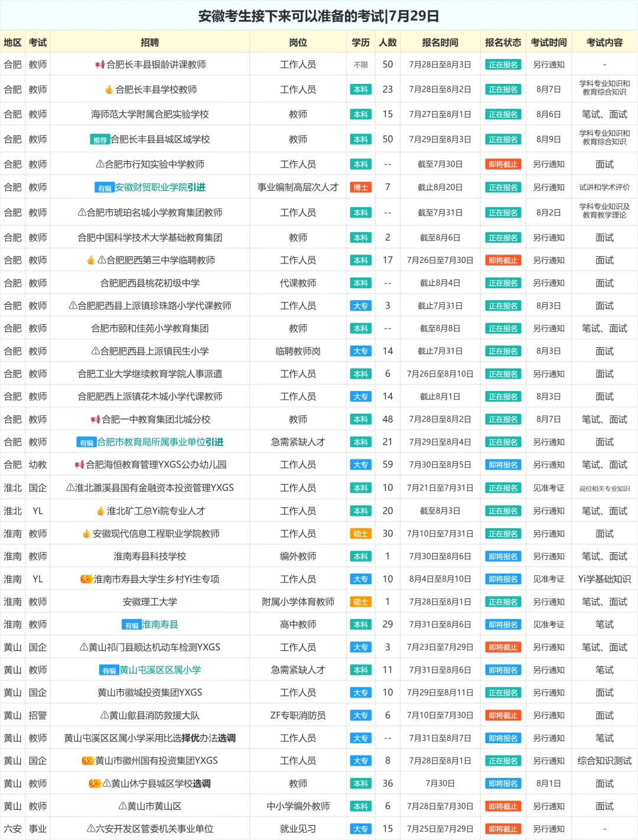Click 附属小学体育教师 position cell
The height and width of the screenshot is (840, 638).
tap(298, 602)
